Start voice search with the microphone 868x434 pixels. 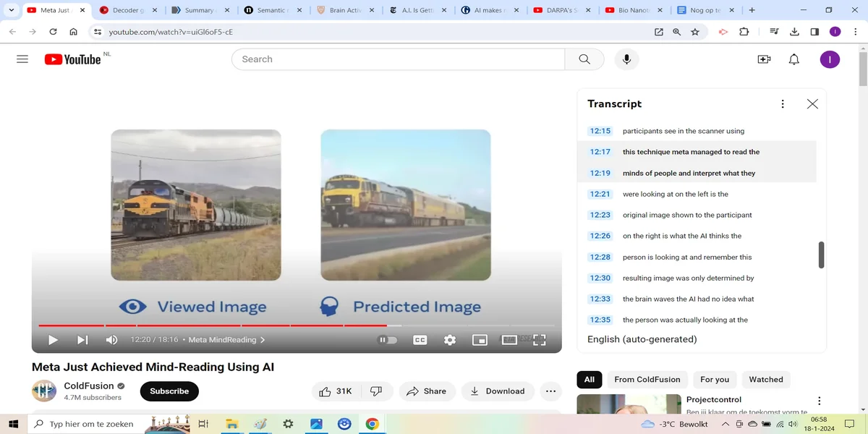(626, 59)
